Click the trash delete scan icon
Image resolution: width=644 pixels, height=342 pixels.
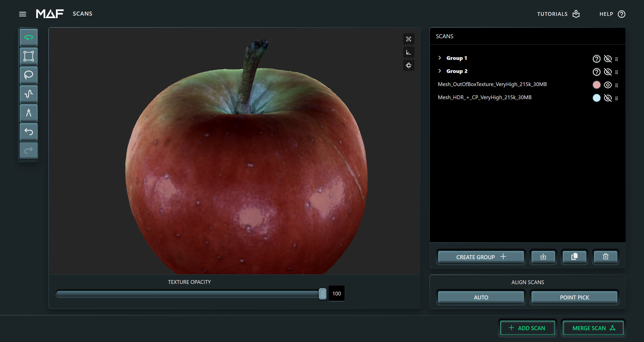tap(605, 257)
